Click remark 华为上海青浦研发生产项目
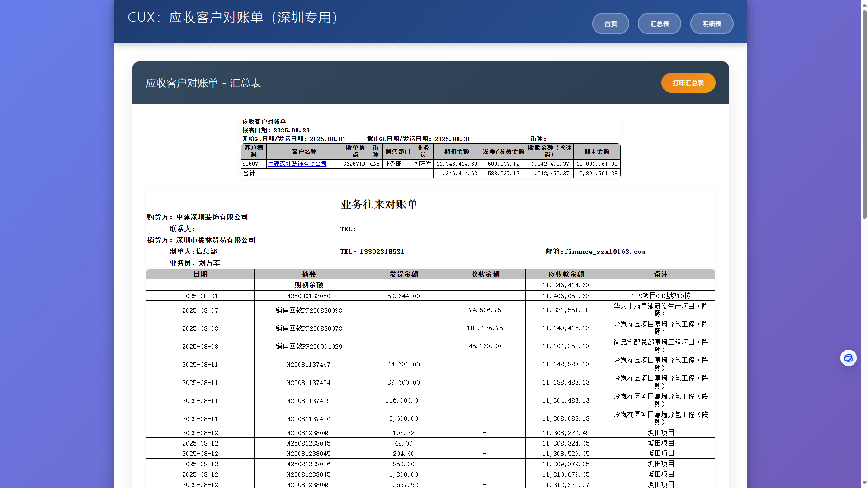Screen dimensions: 868x488 [x=661, y=310]
